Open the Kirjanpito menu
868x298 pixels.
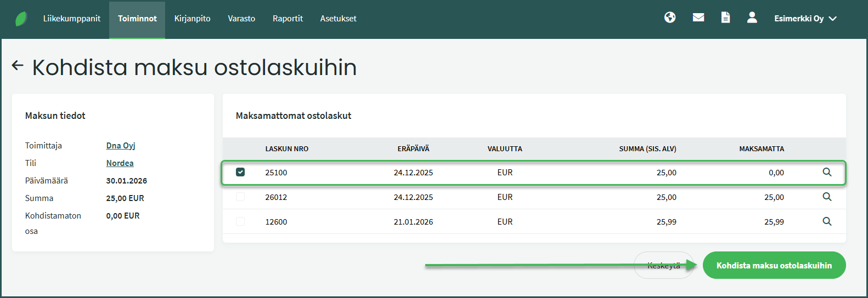[192, 19]
